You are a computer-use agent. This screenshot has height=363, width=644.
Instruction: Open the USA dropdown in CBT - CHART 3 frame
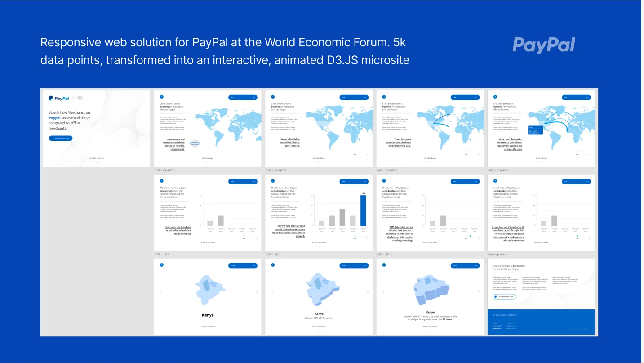[465, 181]
